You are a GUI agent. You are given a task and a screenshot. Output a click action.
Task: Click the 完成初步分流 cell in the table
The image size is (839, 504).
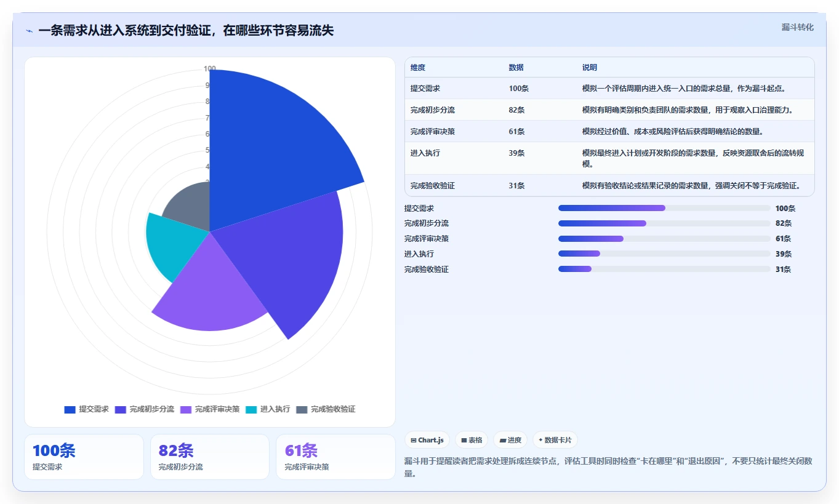click(433, 110)
